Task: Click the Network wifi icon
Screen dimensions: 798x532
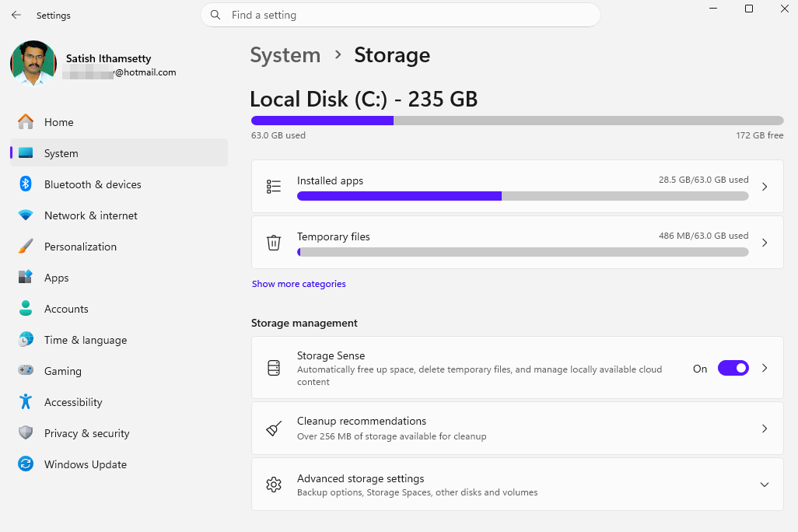Action: tap(26, 215)
